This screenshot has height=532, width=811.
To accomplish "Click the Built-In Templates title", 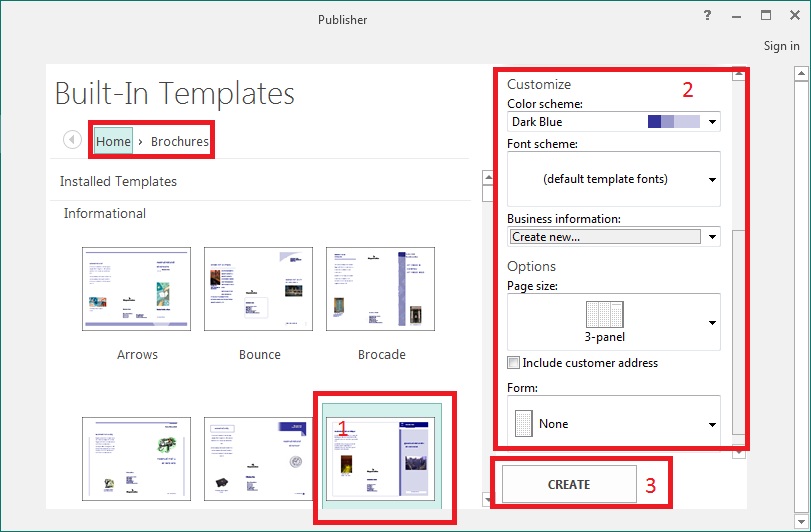I will coord(175,94).
